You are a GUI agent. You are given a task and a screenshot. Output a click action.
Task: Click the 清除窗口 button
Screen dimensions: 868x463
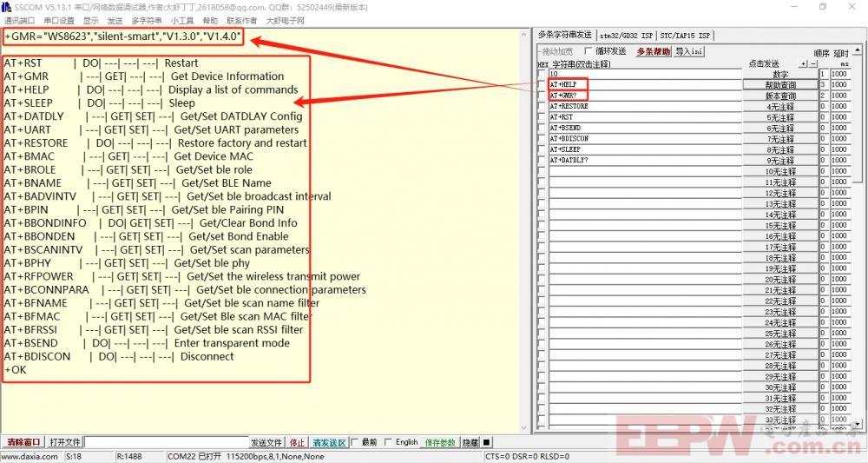(23, 442)
